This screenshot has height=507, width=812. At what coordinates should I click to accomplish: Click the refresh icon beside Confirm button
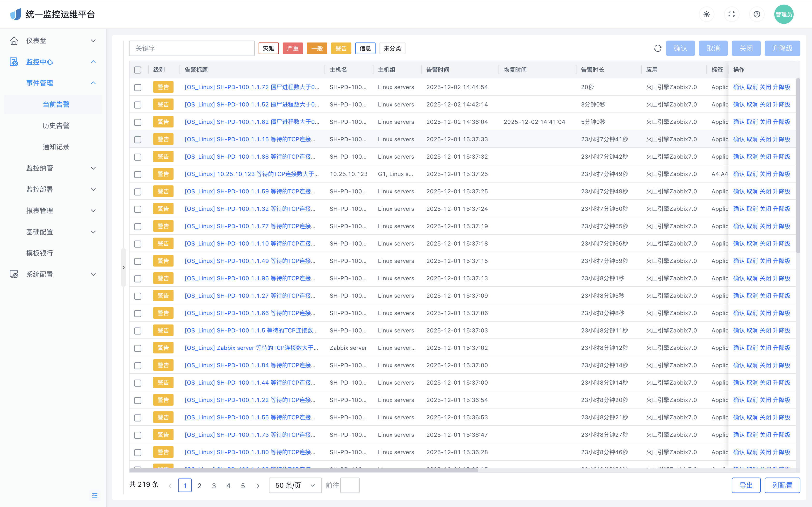point(657,48)
